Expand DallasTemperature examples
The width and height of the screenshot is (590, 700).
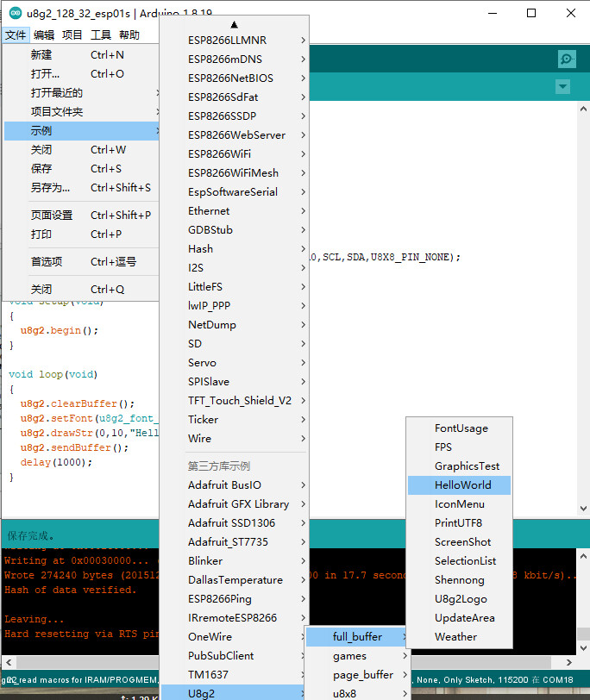[x=234, y=580]
